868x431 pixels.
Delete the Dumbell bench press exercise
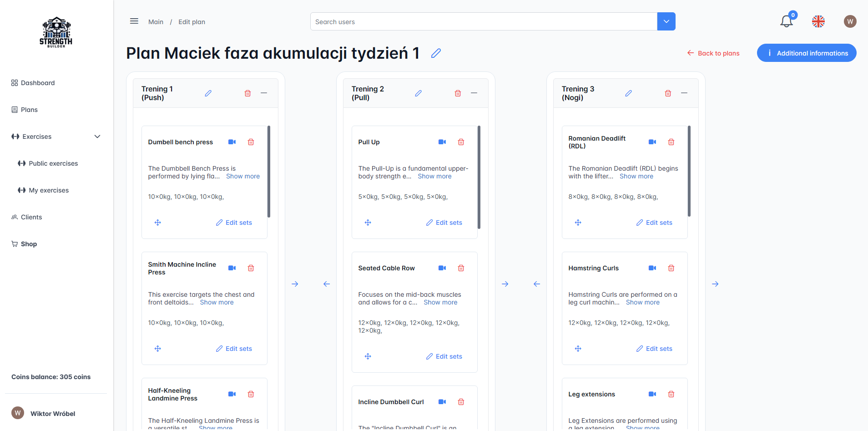click(251, 142)
